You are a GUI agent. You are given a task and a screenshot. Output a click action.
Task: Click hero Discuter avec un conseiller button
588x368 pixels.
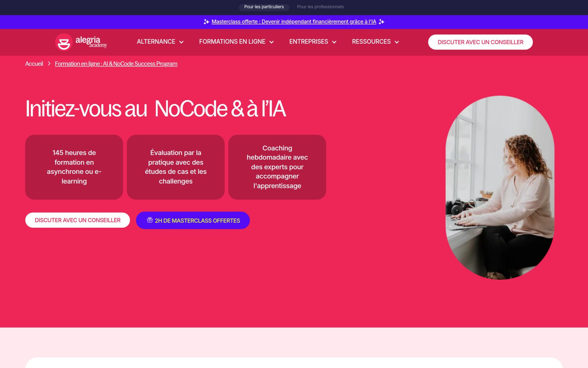pyautogui.click(x=78, y=220)
